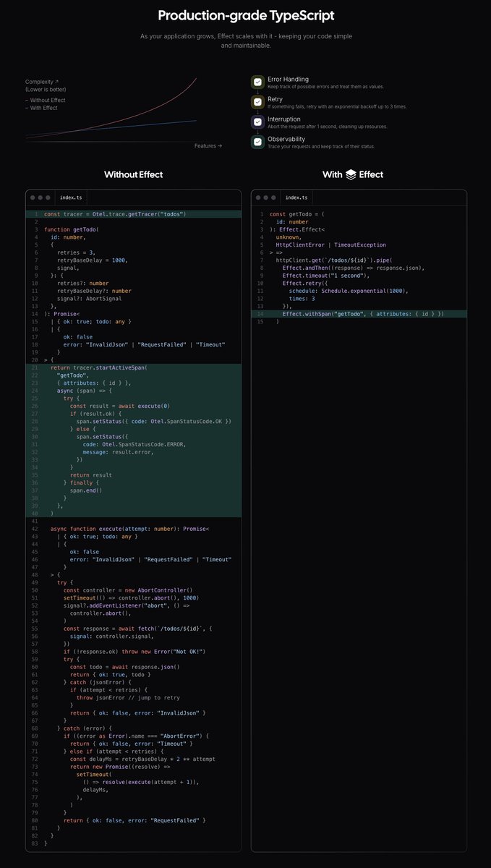
Task: Click the 'retryBaseDelay?: number' code line
Action: point(94,291)
